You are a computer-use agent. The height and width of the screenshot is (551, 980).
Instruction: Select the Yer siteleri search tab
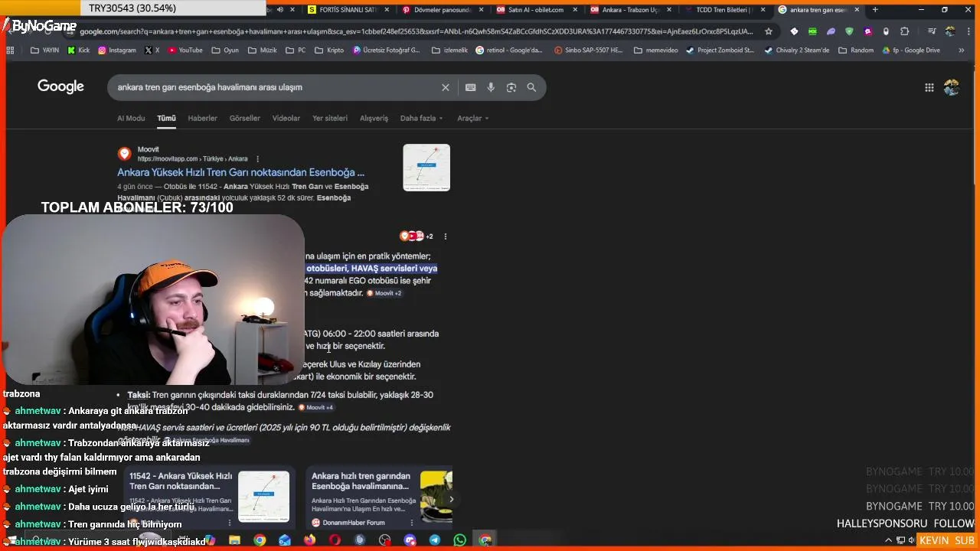[x=330, y=119]
